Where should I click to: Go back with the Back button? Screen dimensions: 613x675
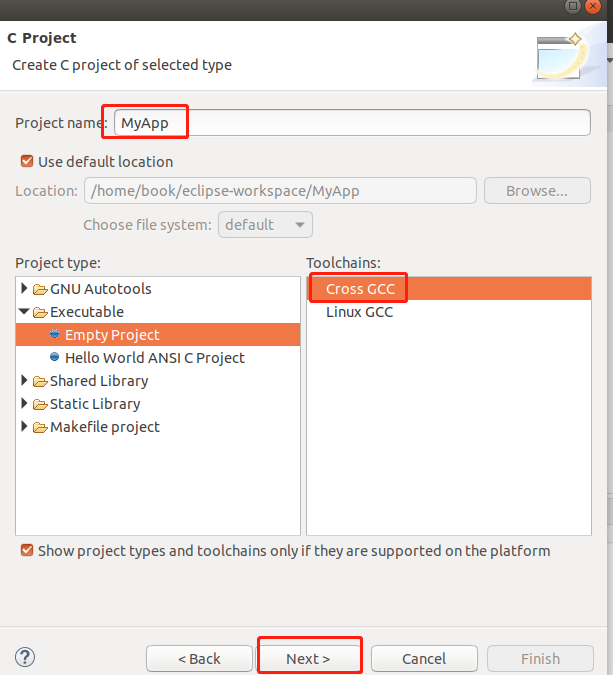199,659
